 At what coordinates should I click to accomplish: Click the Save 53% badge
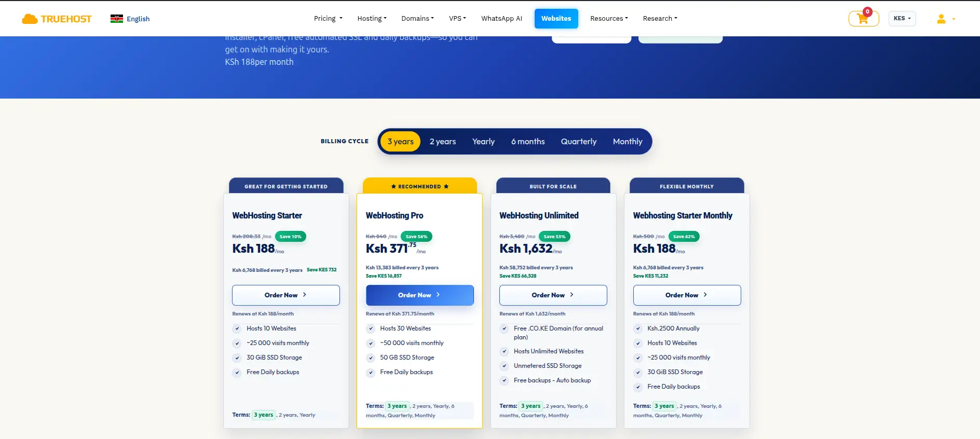[554, 237]
